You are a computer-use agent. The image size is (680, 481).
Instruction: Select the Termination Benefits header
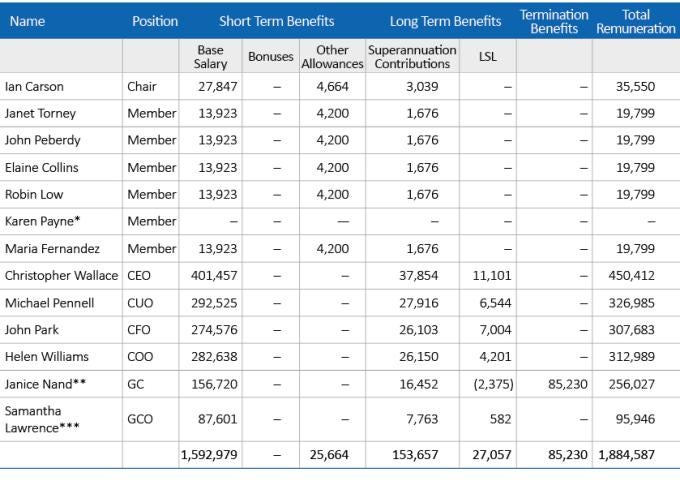(x=554, y=21)
